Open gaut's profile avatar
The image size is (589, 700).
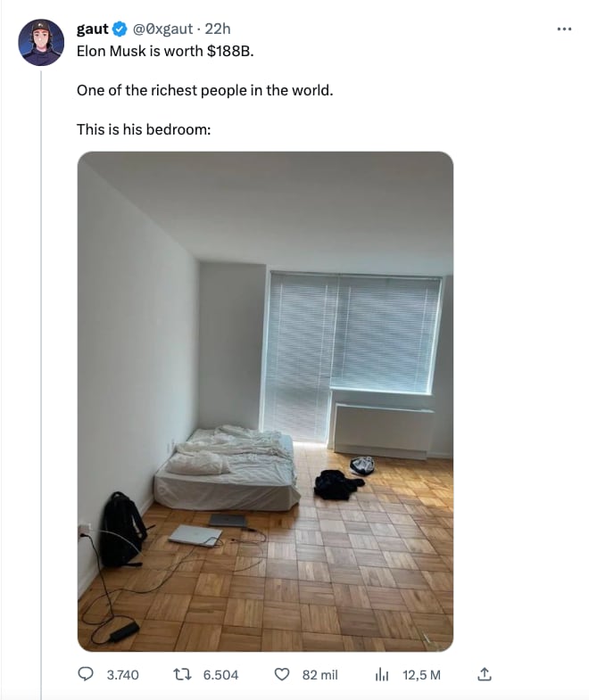pyautogui.click(x=41, y=43)
